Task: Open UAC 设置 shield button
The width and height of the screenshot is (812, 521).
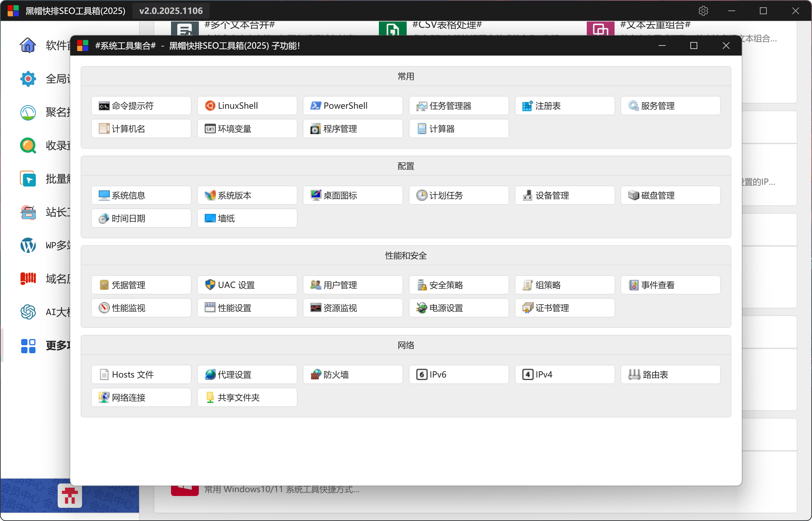Action: click(247, 285)
